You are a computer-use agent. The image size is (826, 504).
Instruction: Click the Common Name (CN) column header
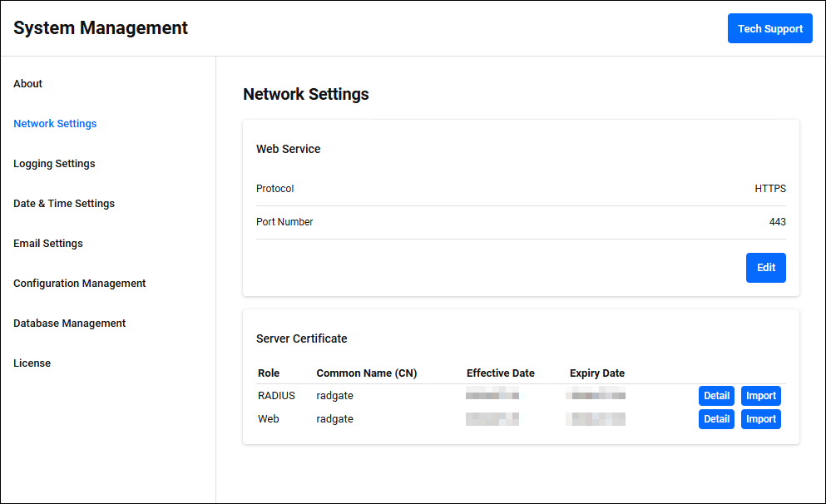366,373
